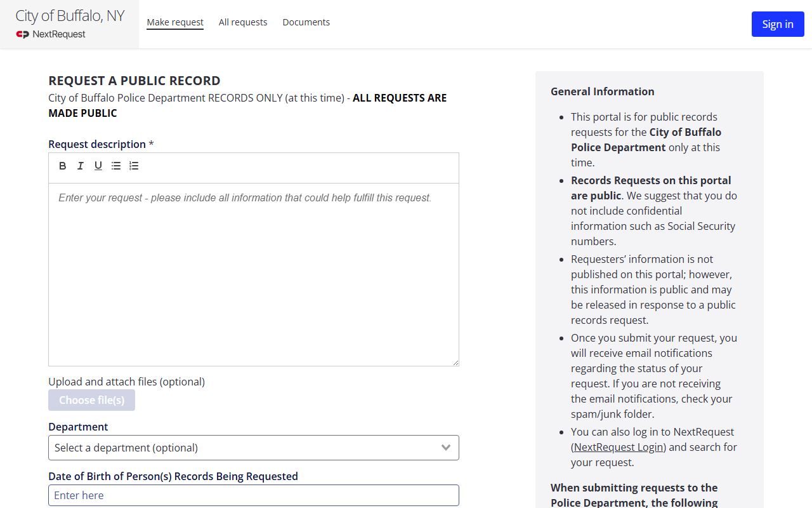Toggle underline formatting in request editor
Screen dimensions: 812x508
pyautogui.click(x=98, y=166)
